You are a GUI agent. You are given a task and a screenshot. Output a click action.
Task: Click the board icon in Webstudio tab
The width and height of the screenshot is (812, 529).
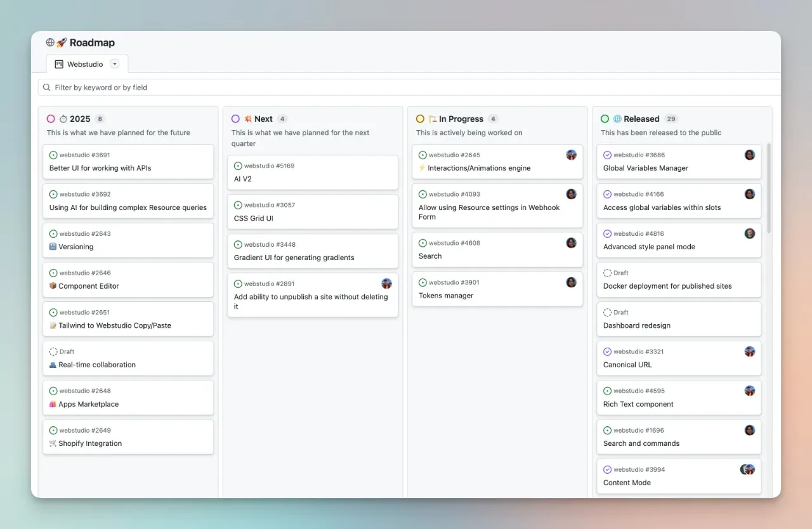(59, 64)
